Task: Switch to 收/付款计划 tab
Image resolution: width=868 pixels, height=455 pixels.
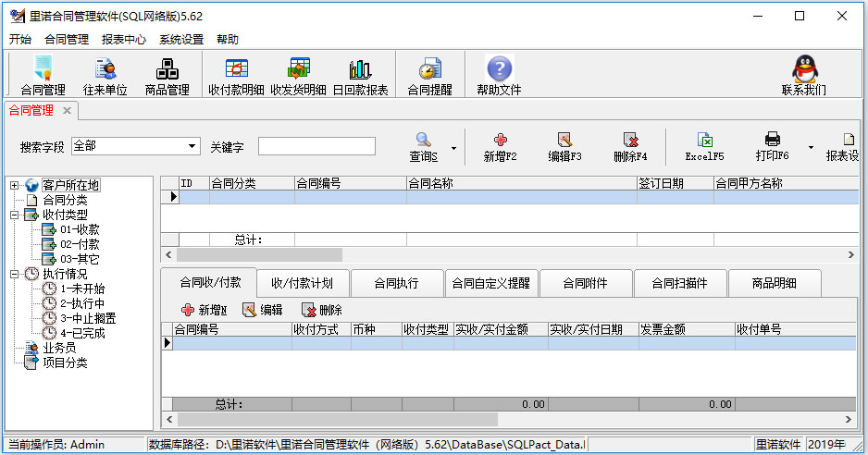Action: pyautogui.click(x=303, y=283)
